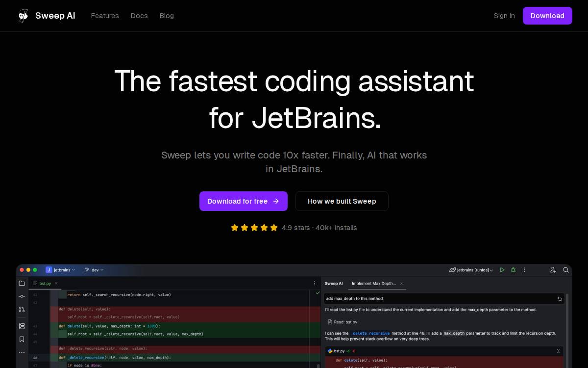Open the Blog nav link
Screen dimensions: 588x368
click(x=167, y=16)
